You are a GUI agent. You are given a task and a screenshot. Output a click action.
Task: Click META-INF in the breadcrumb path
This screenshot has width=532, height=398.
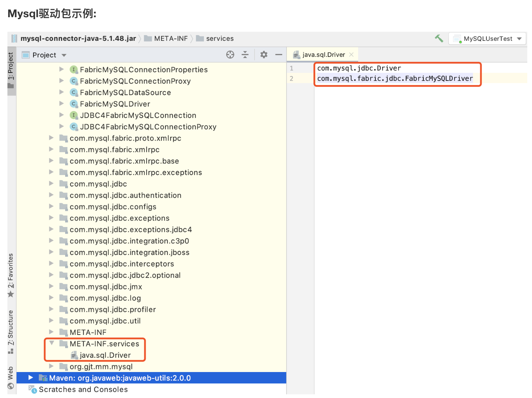(170, 38)
